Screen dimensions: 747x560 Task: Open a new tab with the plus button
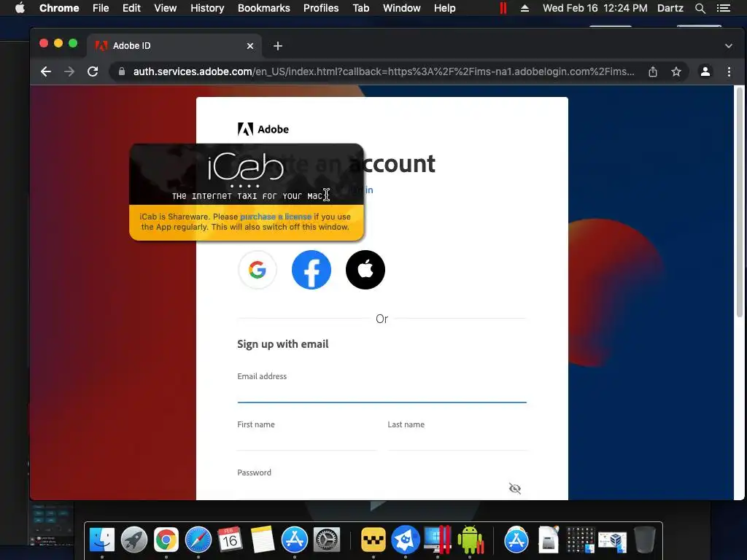(x=278, y=46)
